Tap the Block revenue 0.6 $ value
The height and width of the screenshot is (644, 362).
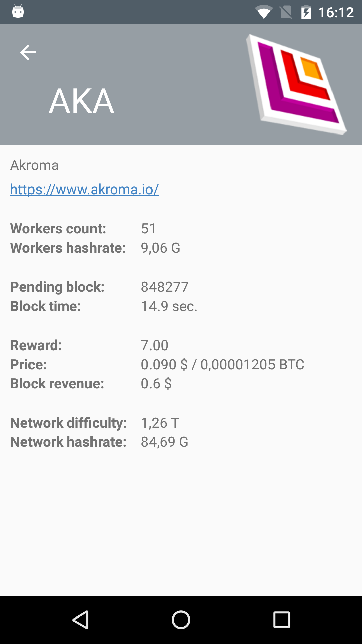click(x=156, y=384)
